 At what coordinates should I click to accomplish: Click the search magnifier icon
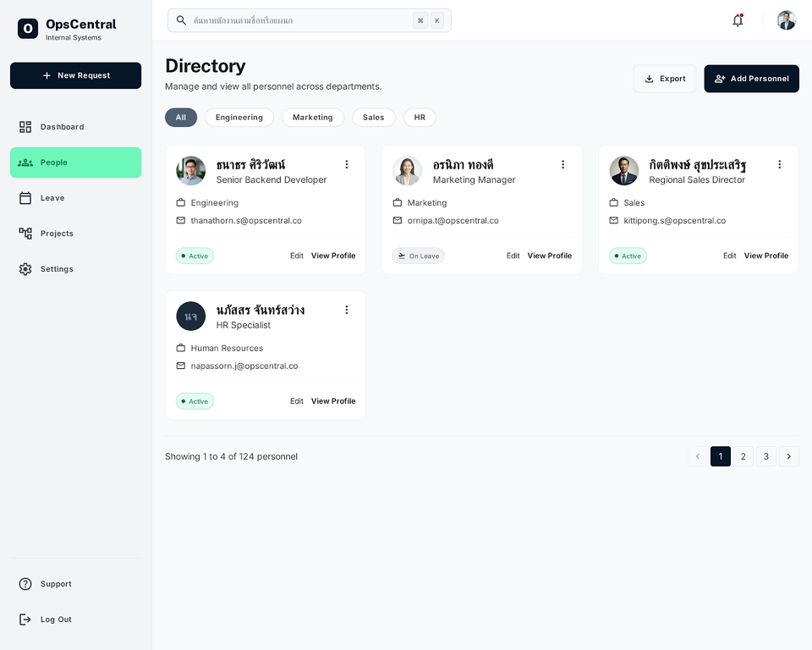tap(181, 20)
